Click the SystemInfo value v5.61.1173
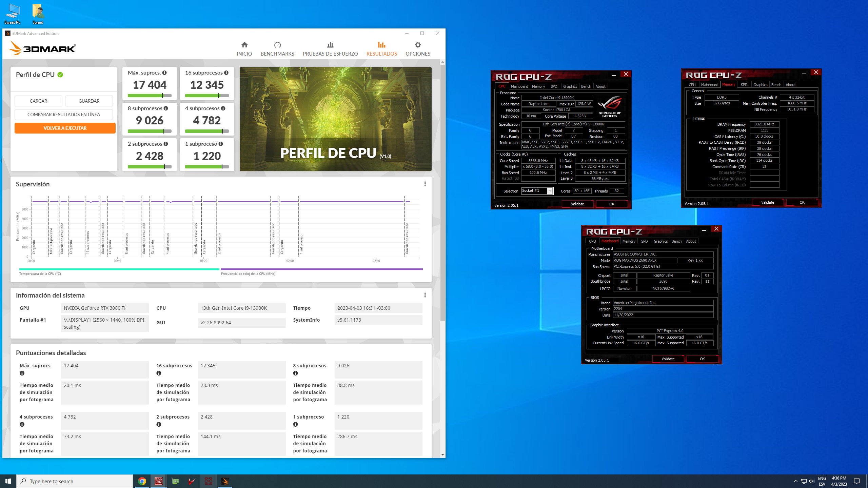This screenshot has height=488, width=868. (378, 320)
